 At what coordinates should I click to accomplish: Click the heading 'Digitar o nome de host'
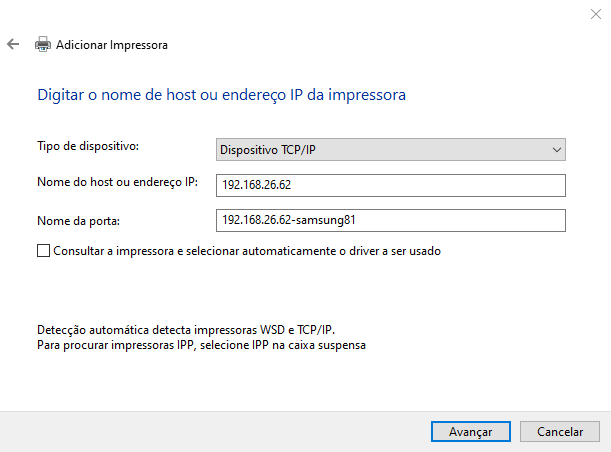221,95
